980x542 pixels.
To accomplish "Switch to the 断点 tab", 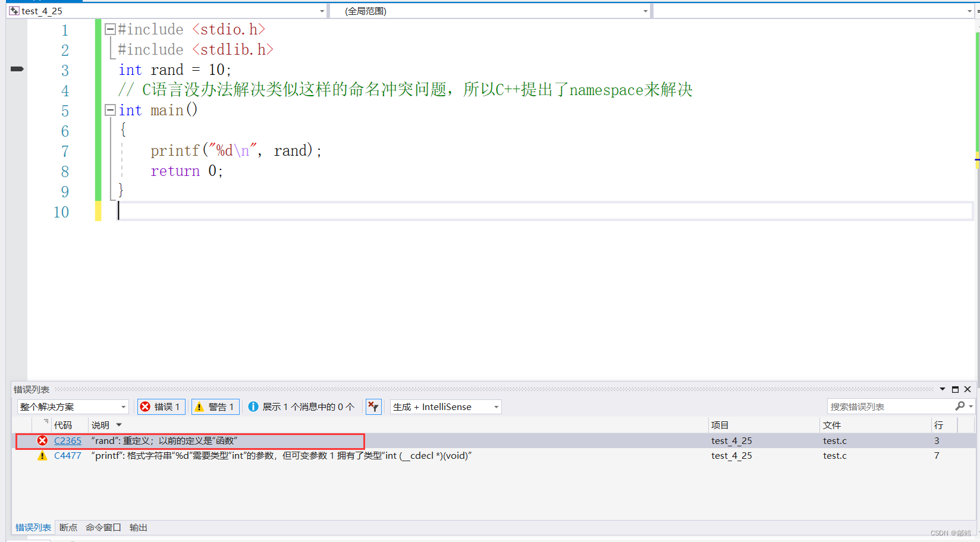I will (x=68, y=527).
